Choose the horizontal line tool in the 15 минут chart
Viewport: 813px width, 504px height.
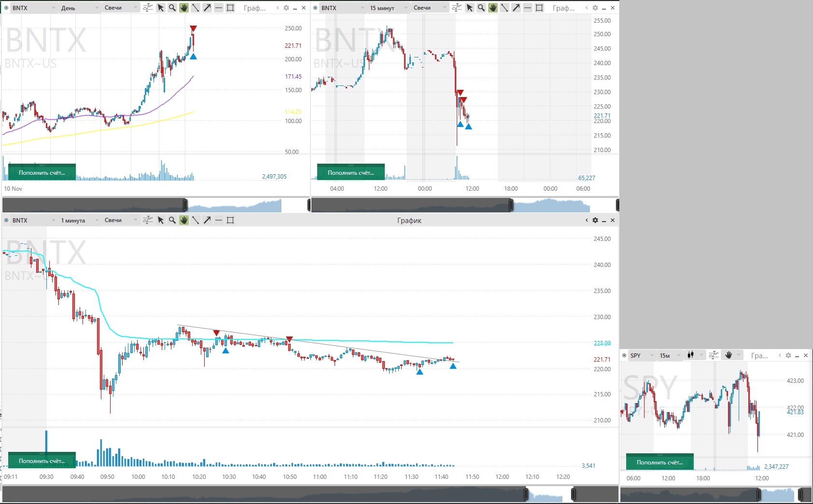(x=528, y=8)
